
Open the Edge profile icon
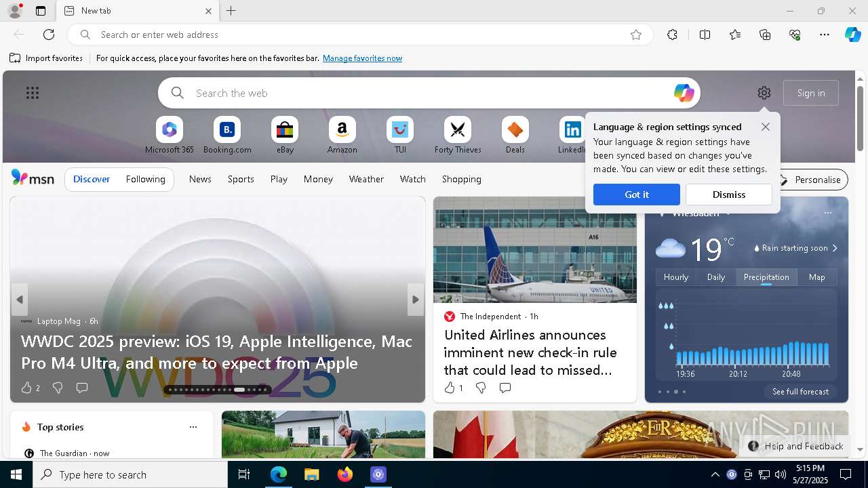click(x=14, y=11)
